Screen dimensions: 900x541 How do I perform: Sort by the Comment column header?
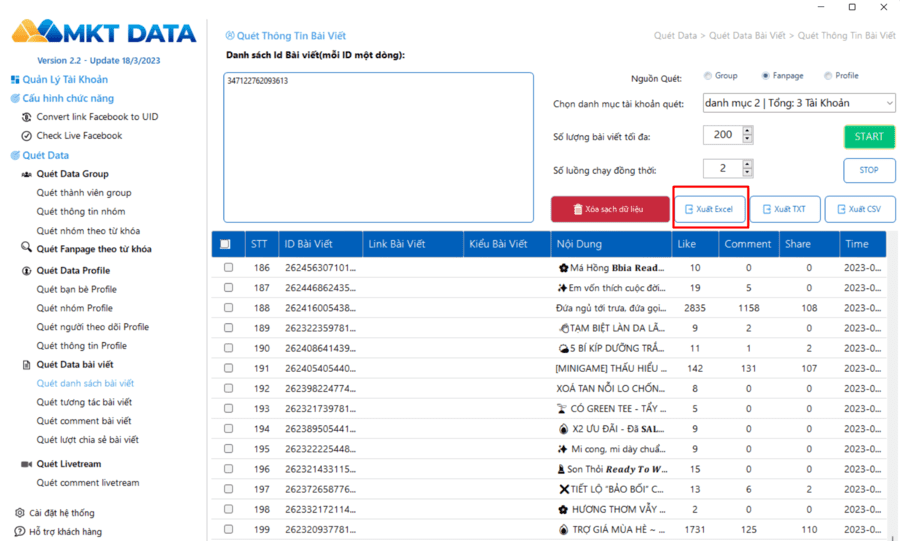(748, 244)
